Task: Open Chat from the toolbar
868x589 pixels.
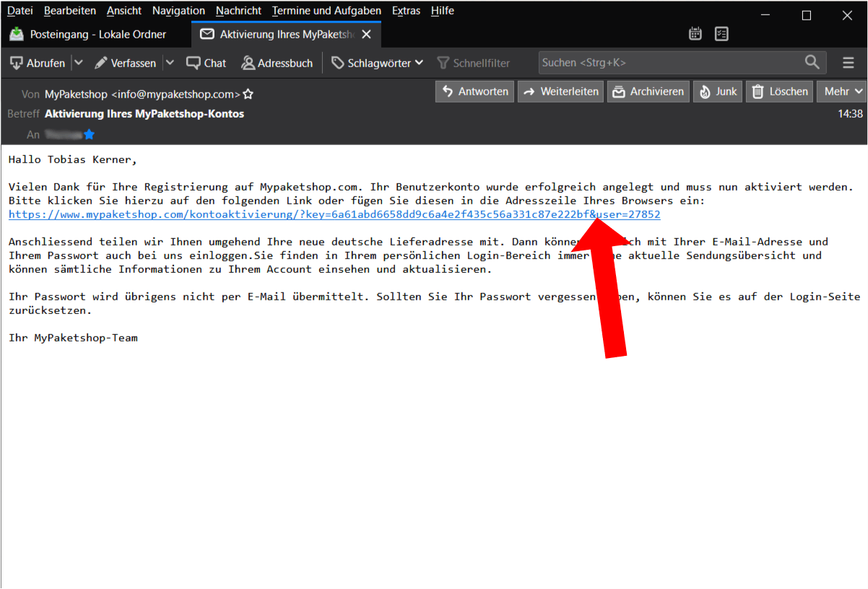Action: (x=207, y=63)
